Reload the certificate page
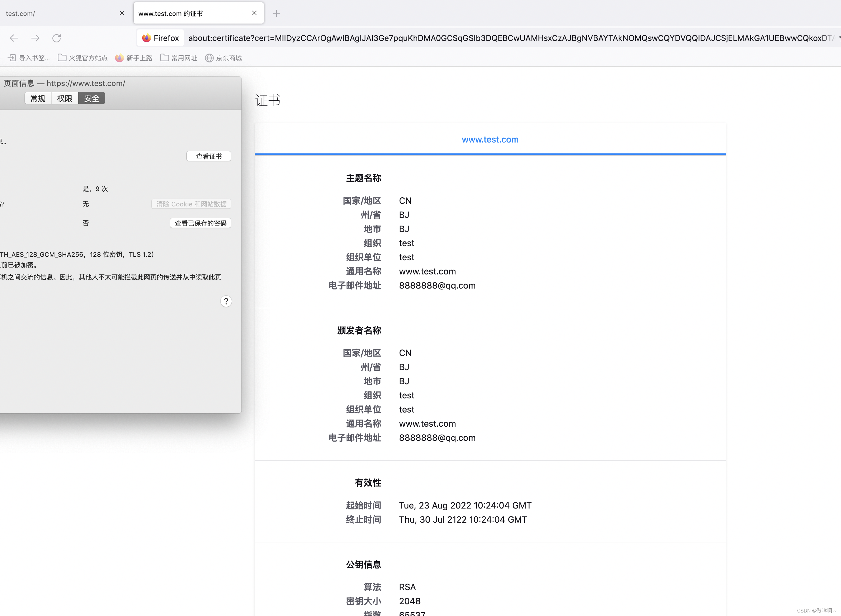This screenshot has height=616, width=841. pos(56,38)
